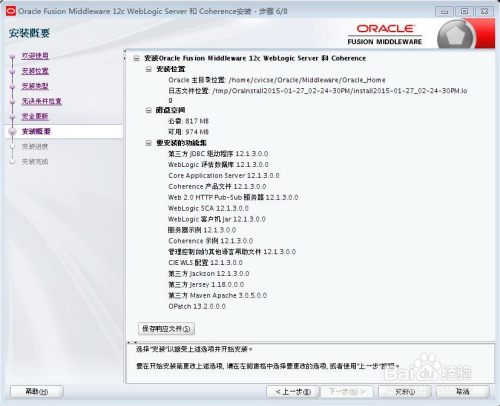This screenshot has width=500, height=406.
Task: Open 安全更新 step in sidebar
Action: [x=35, y=116]
